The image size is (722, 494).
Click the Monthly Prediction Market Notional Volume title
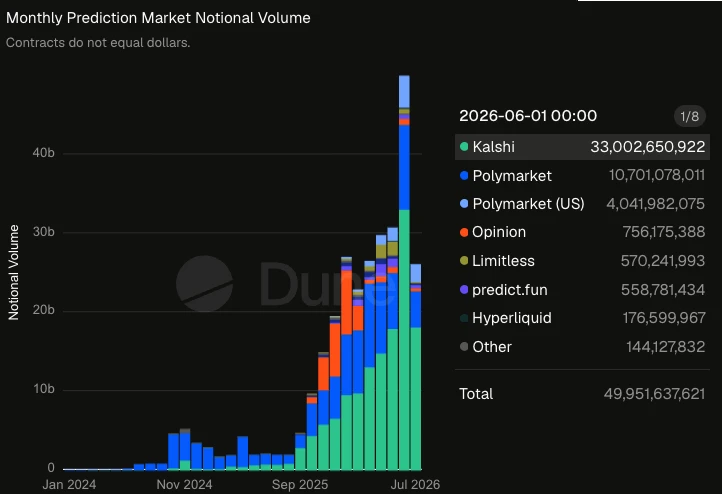click(158, 18)
